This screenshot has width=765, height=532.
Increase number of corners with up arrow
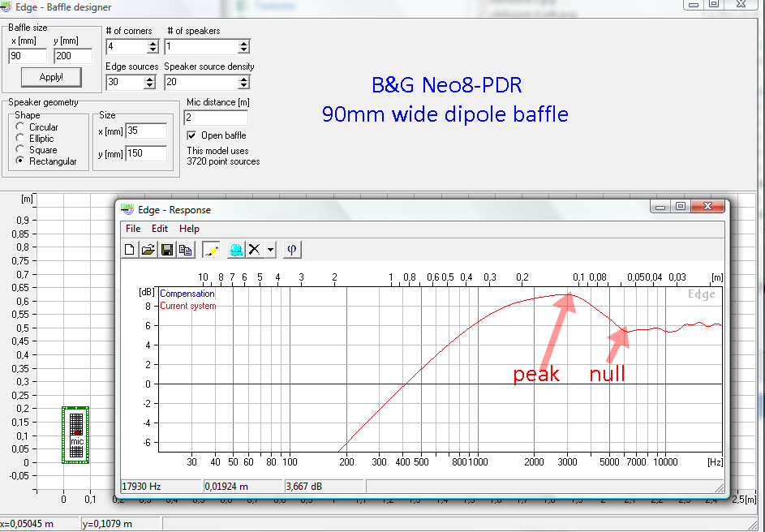click(x=153, y=44)
